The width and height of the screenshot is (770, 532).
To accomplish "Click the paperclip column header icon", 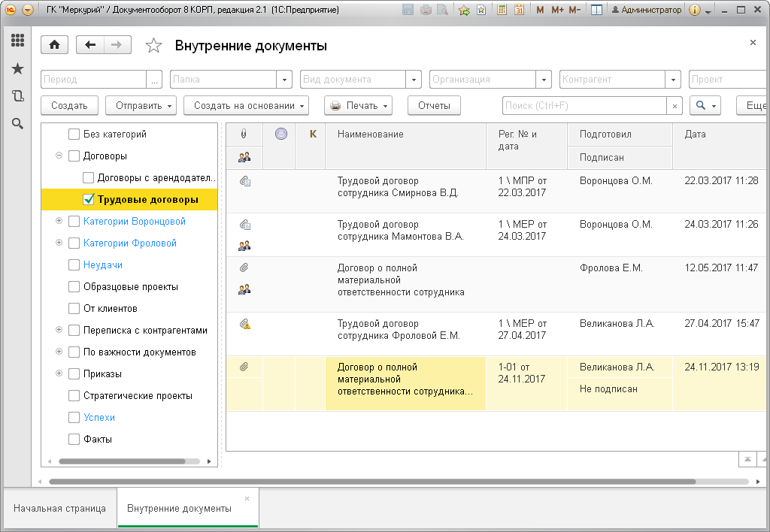I will click(244, 134).
